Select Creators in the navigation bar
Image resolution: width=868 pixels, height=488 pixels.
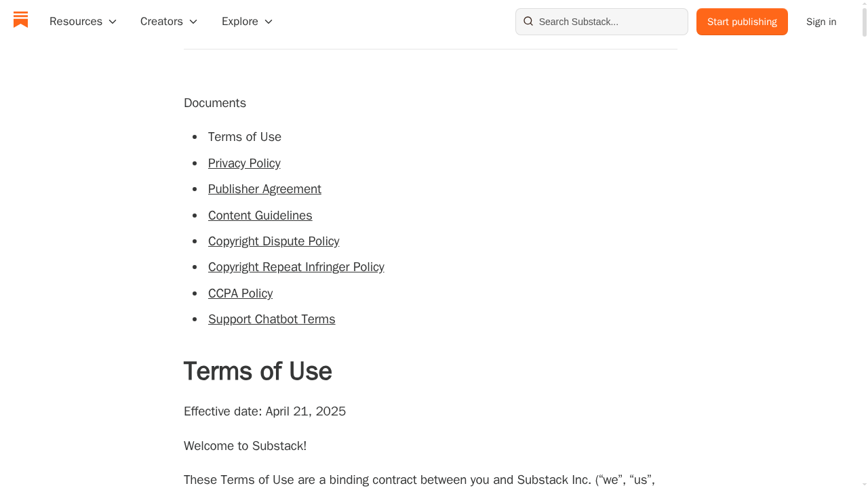161,21
